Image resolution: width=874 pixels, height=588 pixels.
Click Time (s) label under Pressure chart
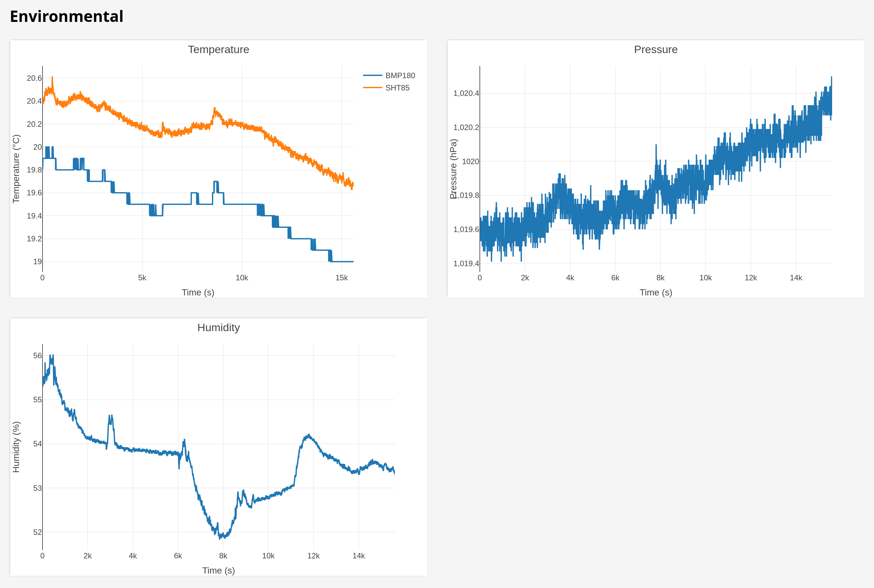coord(656,293)
